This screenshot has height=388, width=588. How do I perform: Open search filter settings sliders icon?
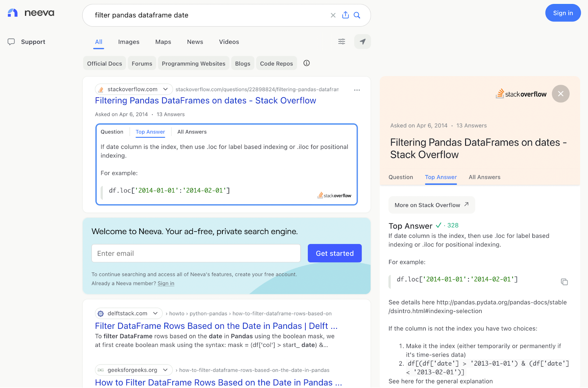342,42
